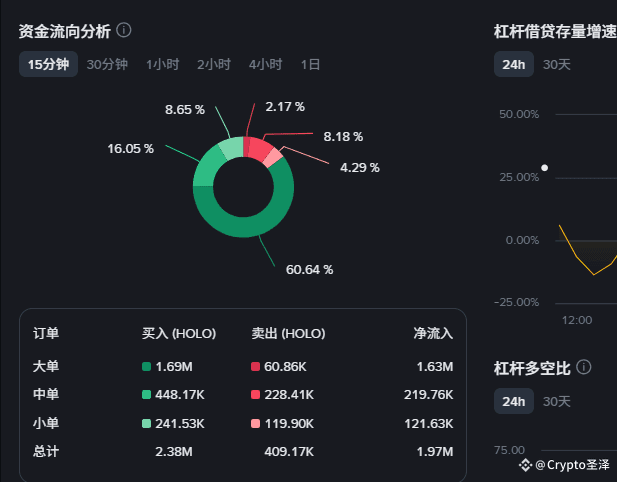The height and width of the screenshot is (482, 617).
Task: Switch 杠杆多空比 chart to 30天
Action: pyautogui.click(x=556, y=401)
